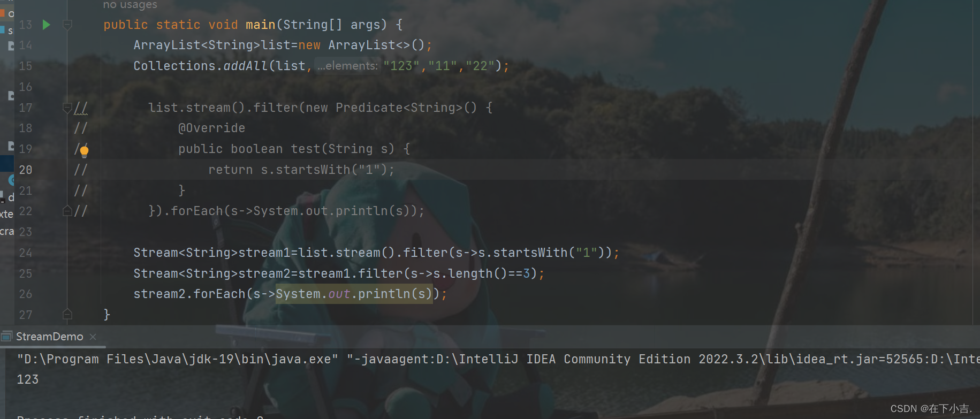Click the '...elements:' parameter hint
The width and height of the screenshot is (980, 419).
[347, 66]
